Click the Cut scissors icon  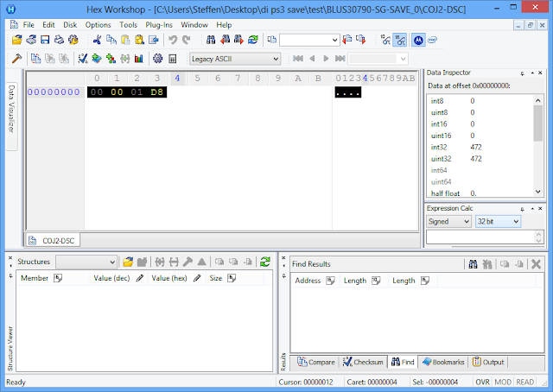97,40
